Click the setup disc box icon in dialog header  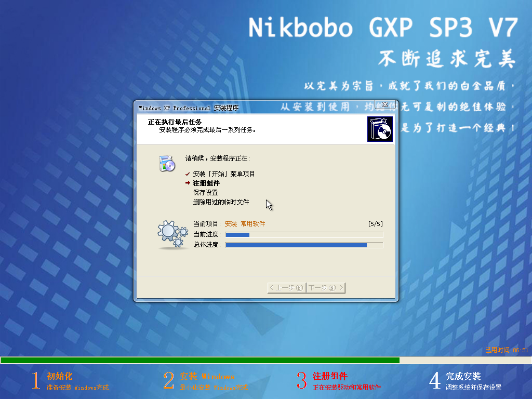point(380,129)
